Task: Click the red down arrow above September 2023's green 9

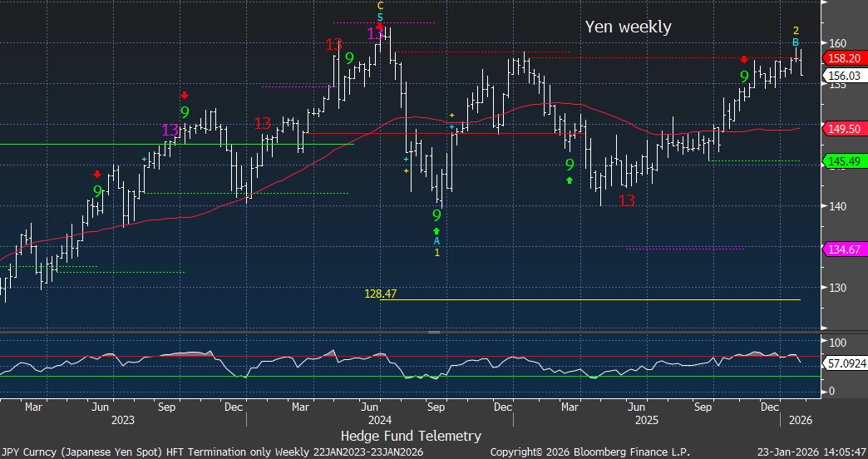Action: (185, 95)
